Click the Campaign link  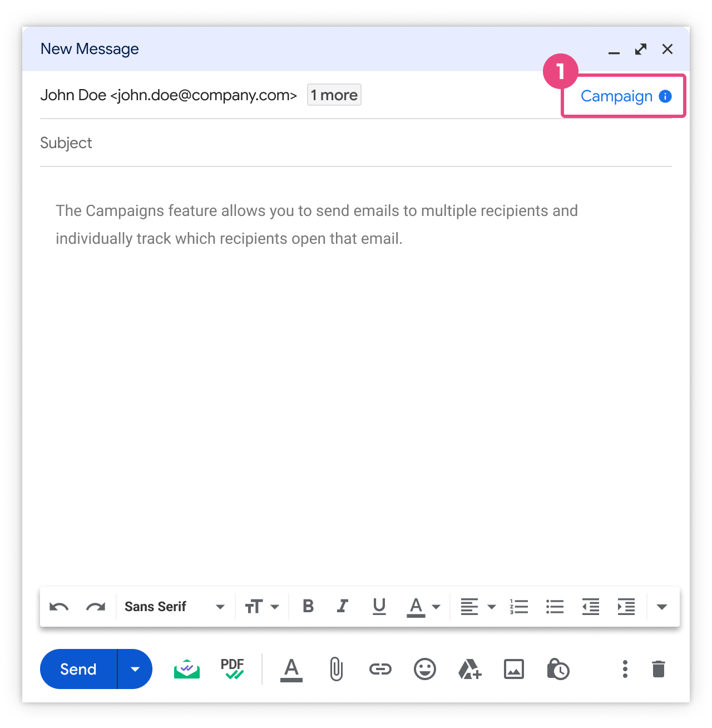point(616,96)
